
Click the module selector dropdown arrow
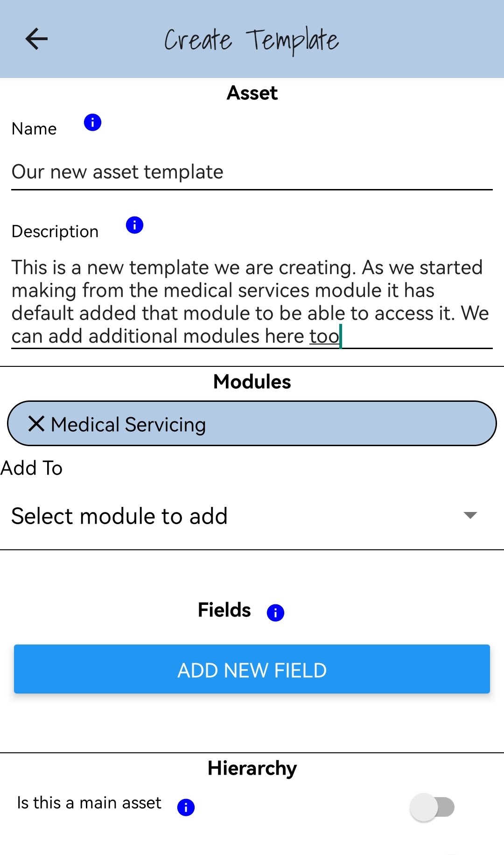tap(470, 515)
